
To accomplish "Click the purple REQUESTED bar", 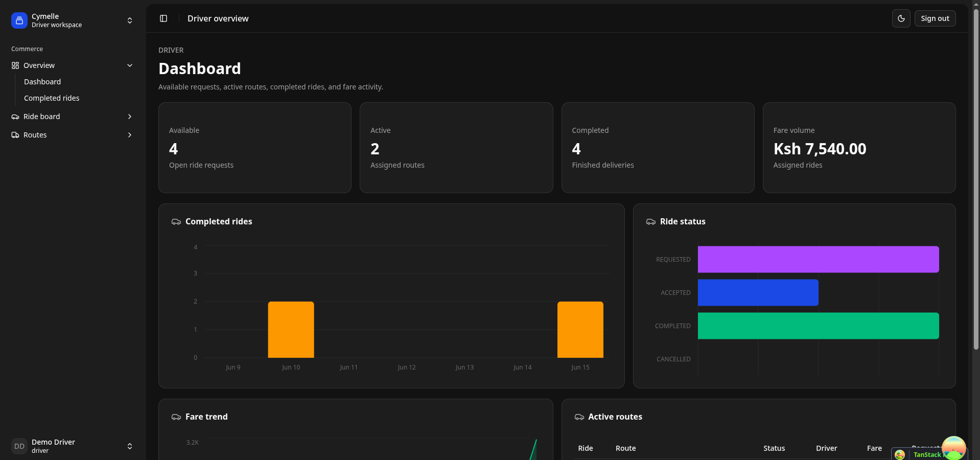I will (819, 259).
